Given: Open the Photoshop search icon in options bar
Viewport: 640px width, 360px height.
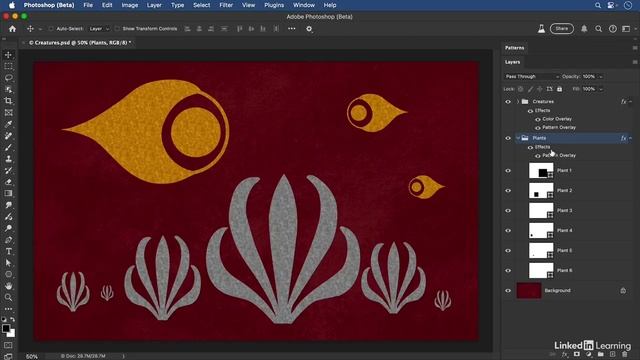Looking at the screenshot, I should point(598,29).
